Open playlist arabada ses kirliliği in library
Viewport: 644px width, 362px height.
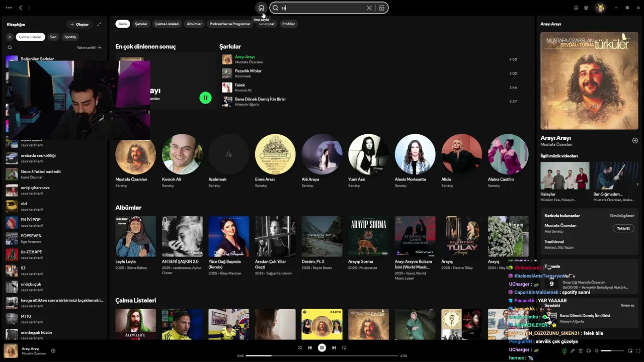[54, 158]
